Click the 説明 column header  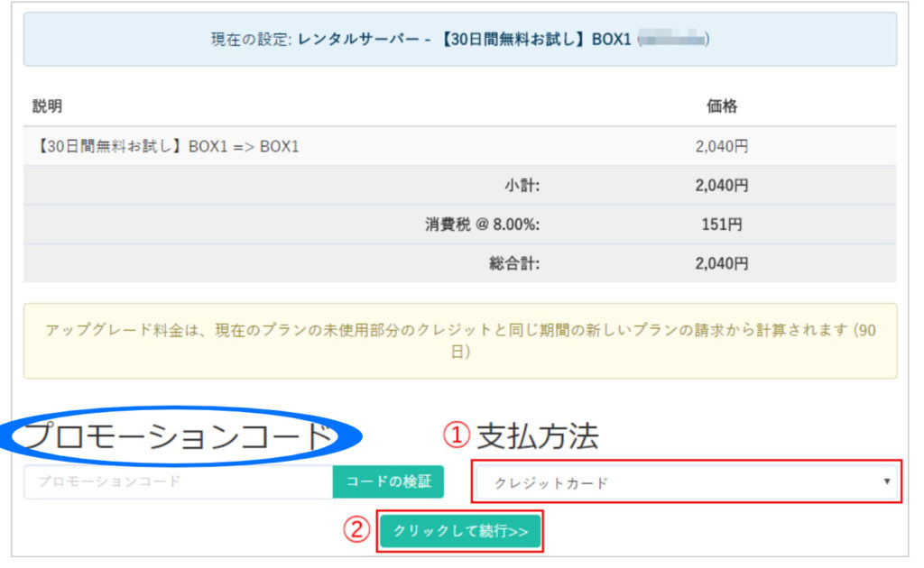47,106
